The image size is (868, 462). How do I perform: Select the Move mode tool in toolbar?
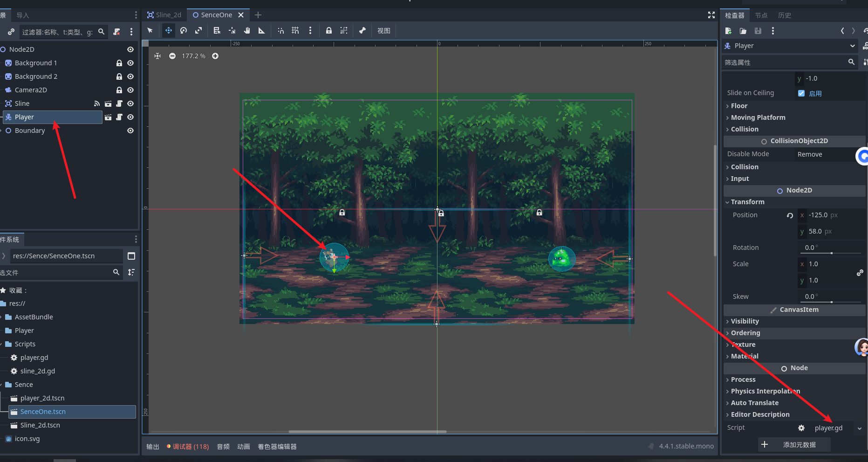click(x=168, y=31)
